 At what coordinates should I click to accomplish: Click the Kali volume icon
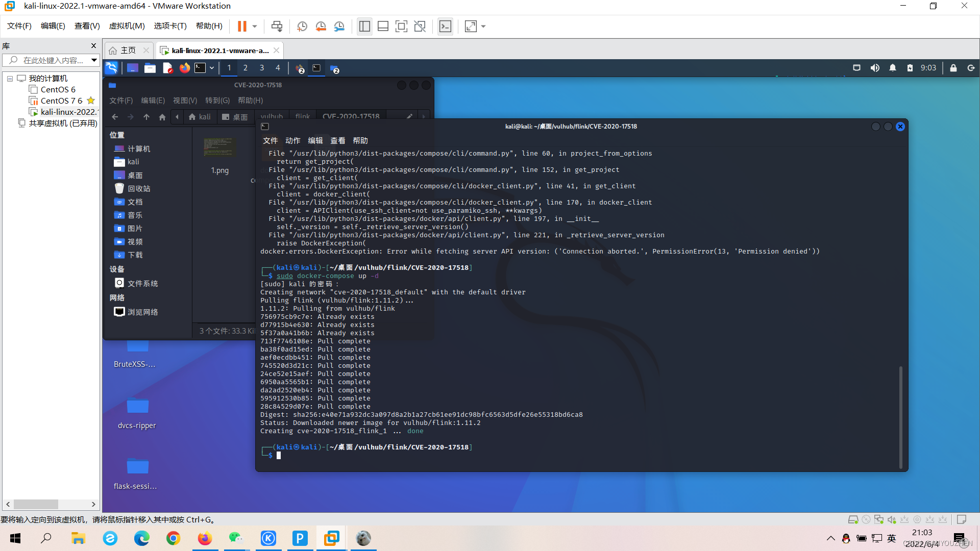(875, 68)
